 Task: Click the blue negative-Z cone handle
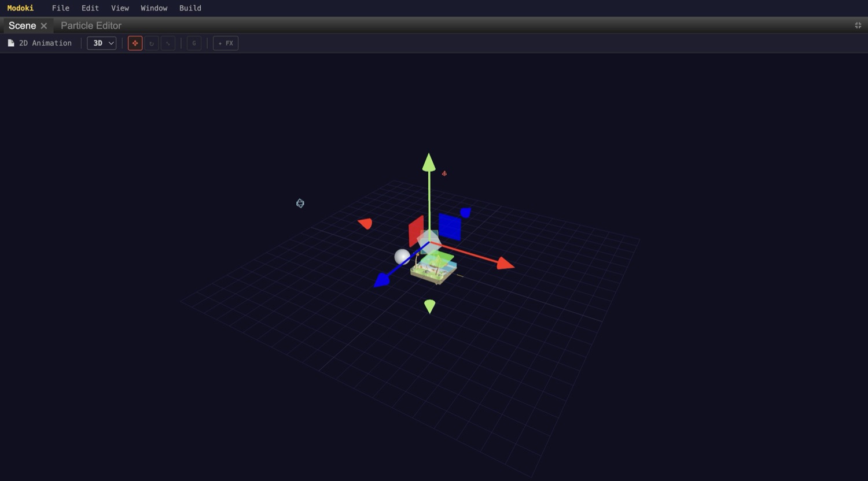click(466, 213)
